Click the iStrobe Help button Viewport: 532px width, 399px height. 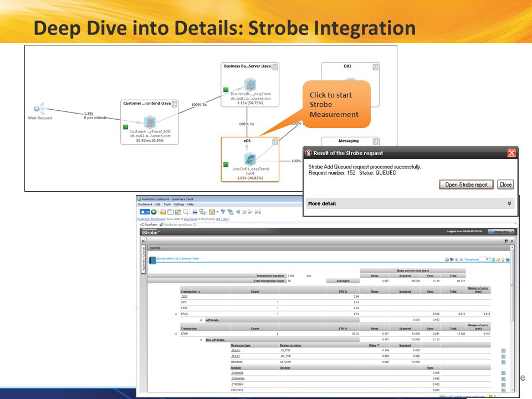click(499, 232)
